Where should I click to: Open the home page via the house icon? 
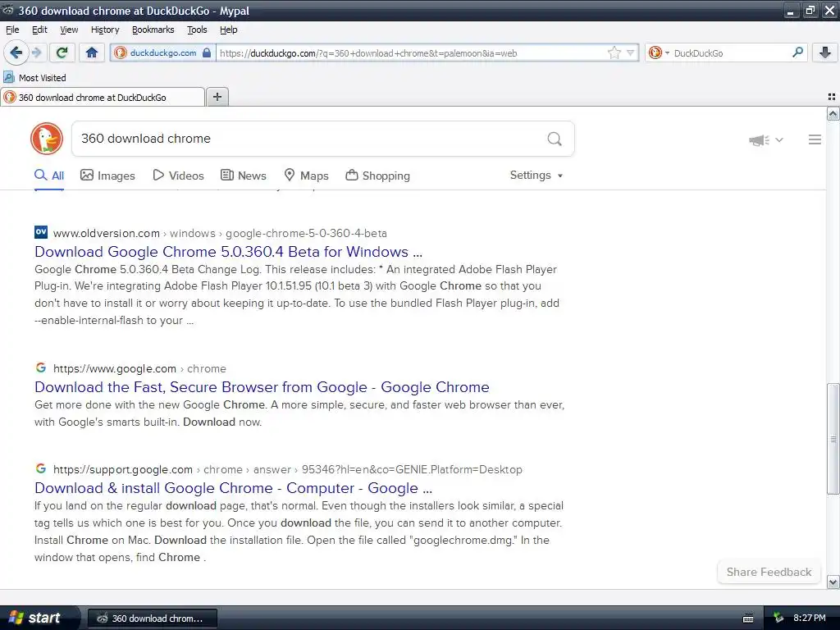92,52
